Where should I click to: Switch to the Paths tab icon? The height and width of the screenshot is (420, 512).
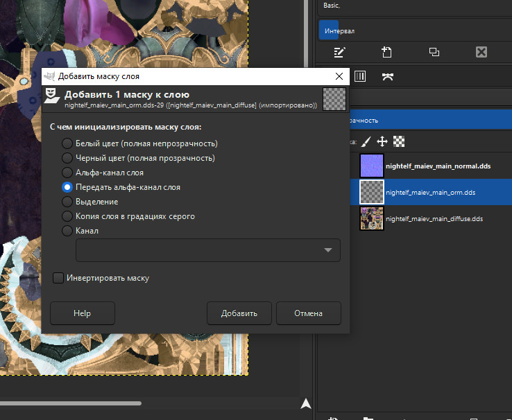[x=388, y=76]
